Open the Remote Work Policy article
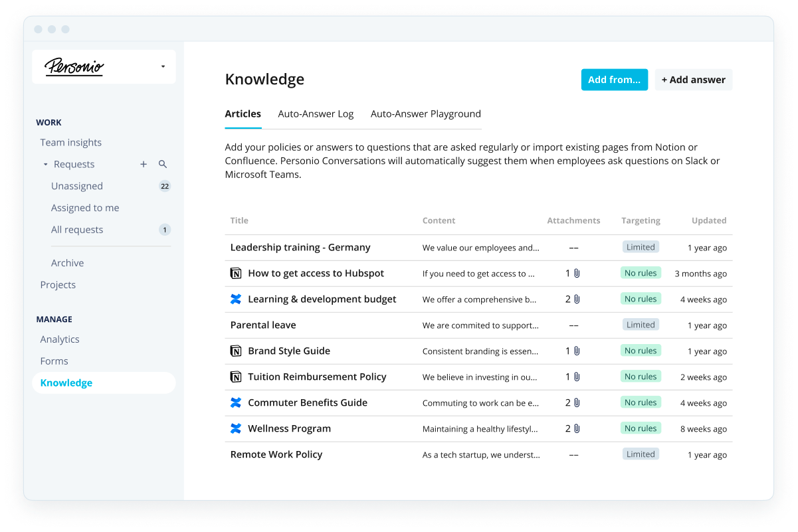 coord(276,454)
